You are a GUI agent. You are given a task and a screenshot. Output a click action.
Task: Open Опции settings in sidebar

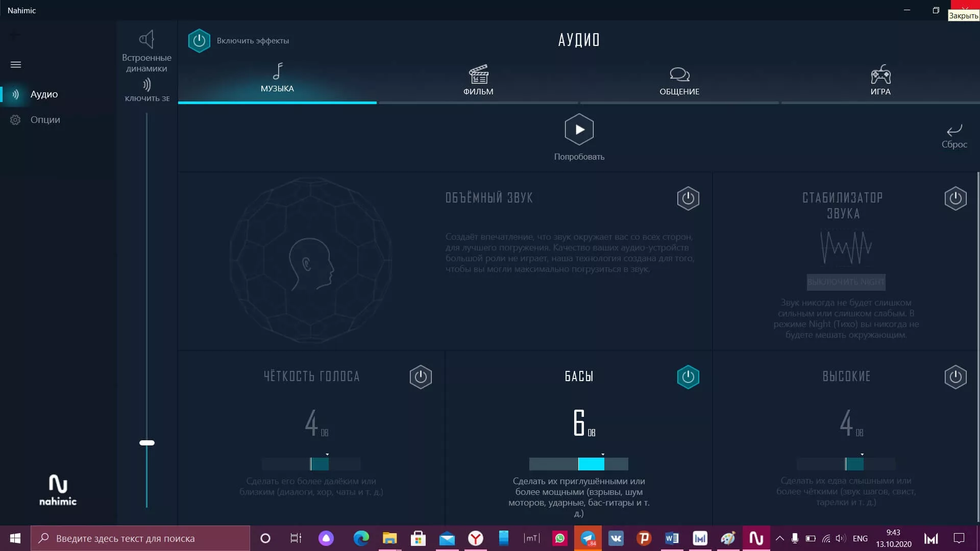(x=45, y=120)
